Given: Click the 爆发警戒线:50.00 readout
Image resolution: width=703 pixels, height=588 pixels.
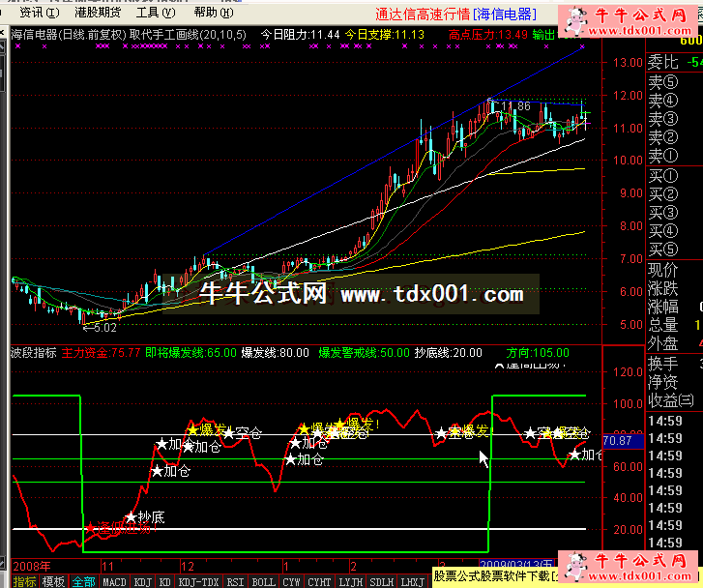Looking at the screenshot, I should tap(364, 353).
